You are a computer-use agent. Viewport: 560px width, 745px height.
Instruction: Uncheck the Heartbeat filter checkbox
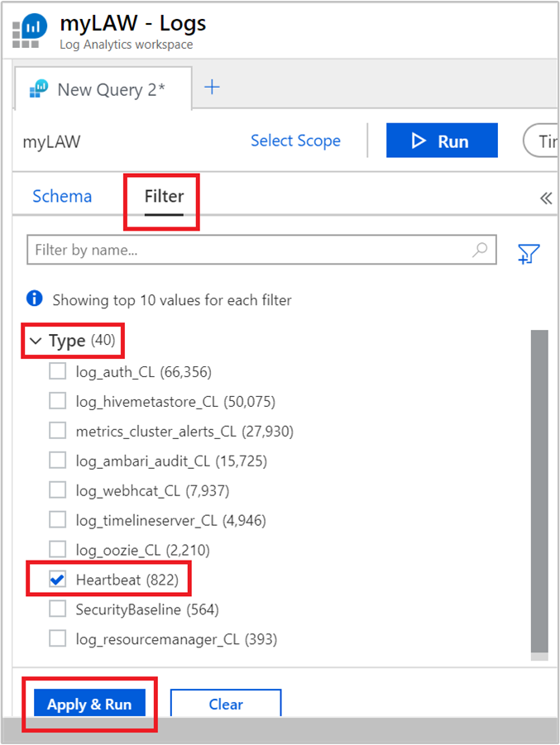57,579
